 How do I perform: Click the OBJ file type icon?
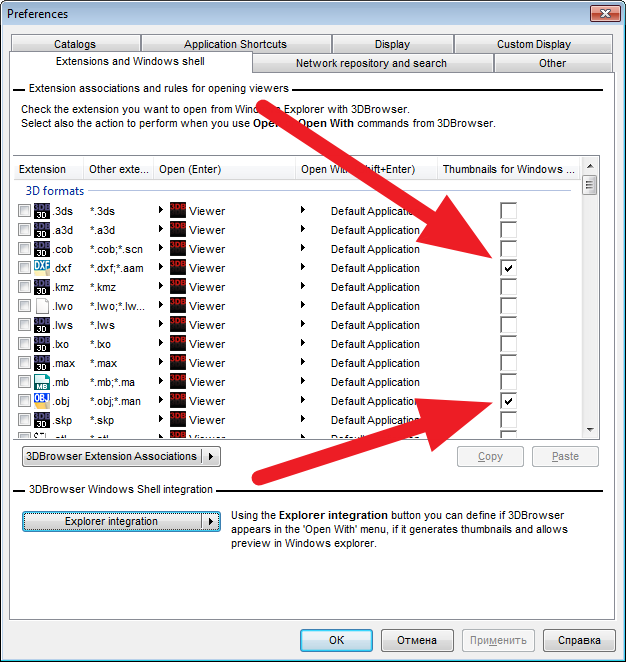(42, 401)
